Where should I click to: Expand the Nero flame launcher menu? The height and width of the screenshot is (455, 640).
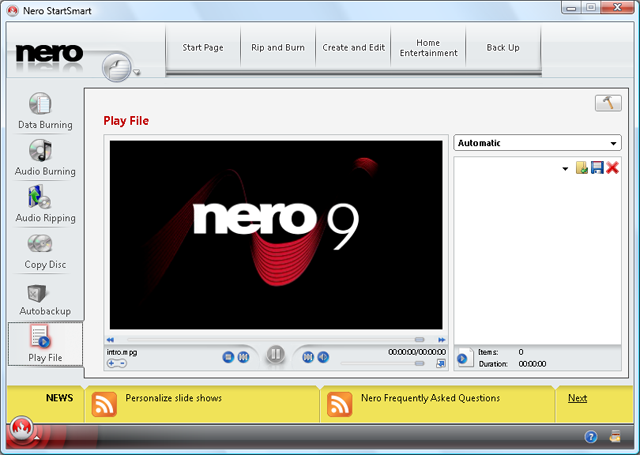(22, 432)
